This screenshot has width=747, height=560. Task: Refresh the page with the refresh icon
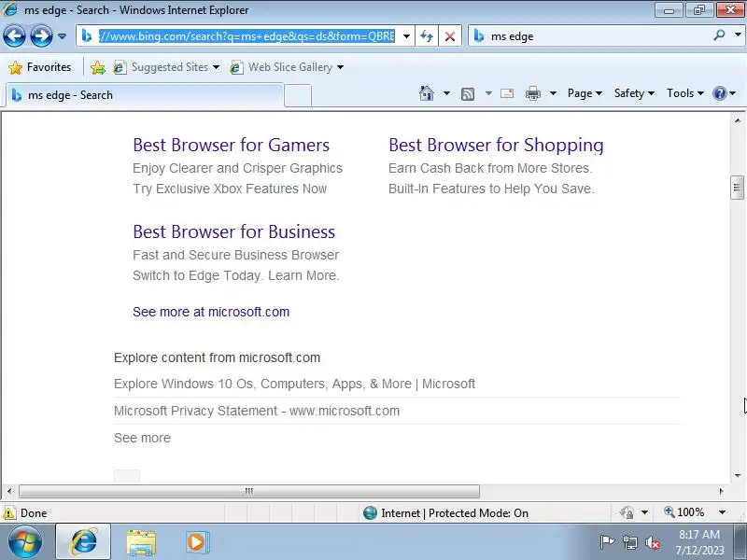pyautogui.click(x=427, y=36)
